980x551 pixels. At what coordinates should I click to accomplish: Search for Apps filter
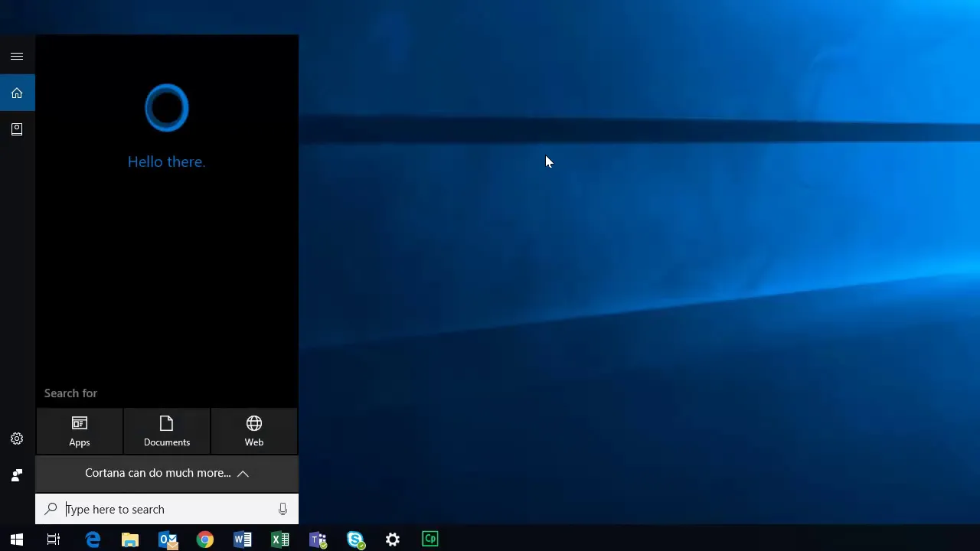click(80, 431)
